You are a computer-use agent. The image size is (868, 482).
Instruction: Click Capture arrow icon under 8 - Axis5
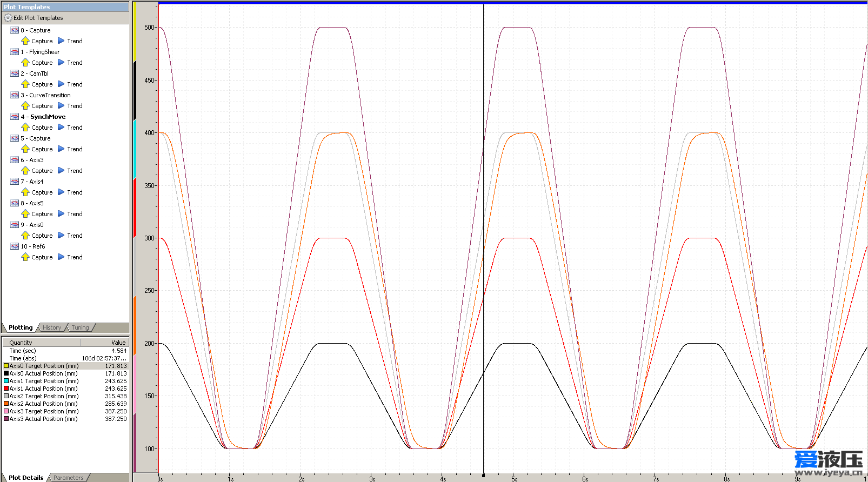point(25,214)
